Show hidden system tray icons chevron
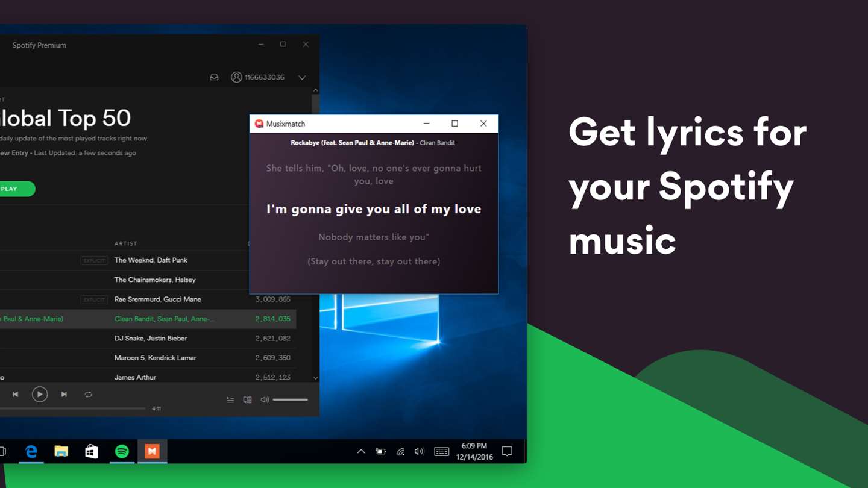868x488 pixels. 361,451
